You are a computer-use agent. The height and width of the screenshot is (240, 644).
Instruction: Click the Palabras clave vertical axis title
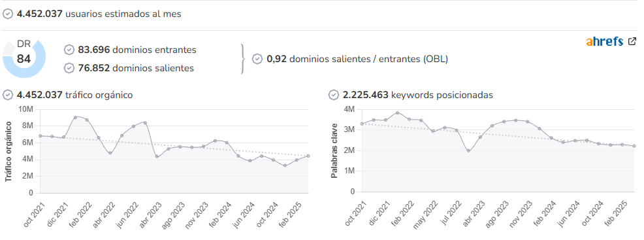click(x=334, y=151)
